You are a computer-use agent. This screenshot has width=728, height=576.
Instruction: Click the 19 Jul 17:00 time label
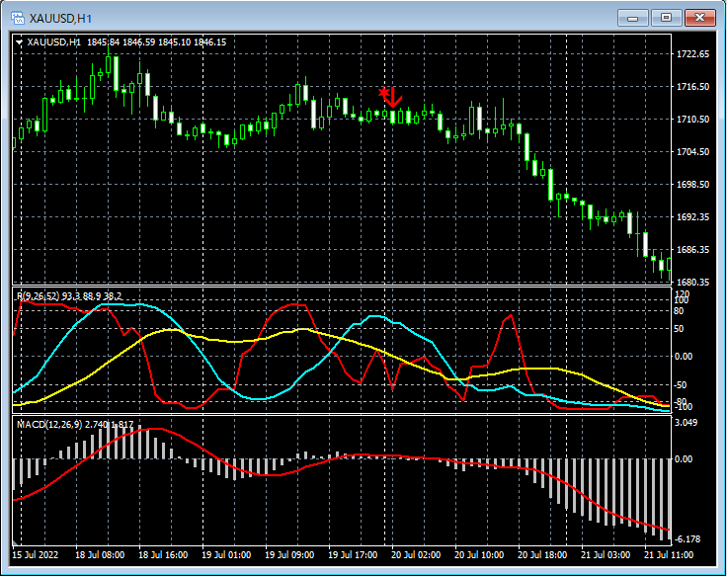tap(353, 555)
